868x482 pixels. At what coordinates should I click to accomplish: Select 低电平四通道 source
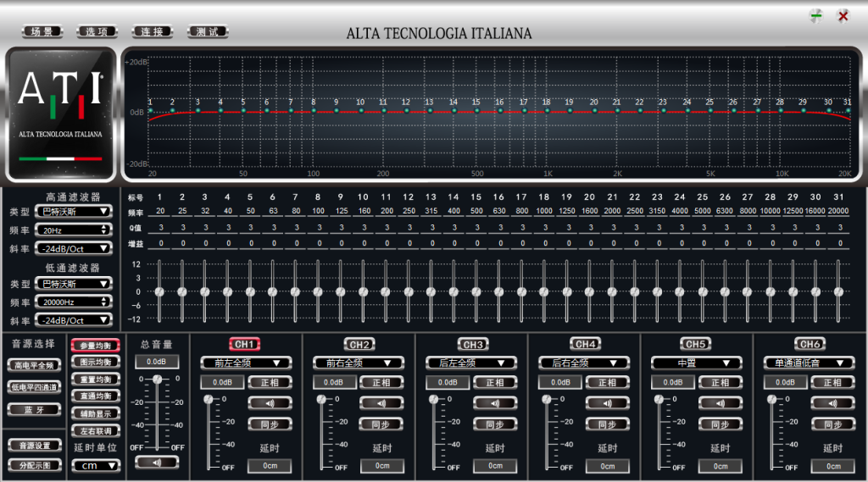[34, 387]
